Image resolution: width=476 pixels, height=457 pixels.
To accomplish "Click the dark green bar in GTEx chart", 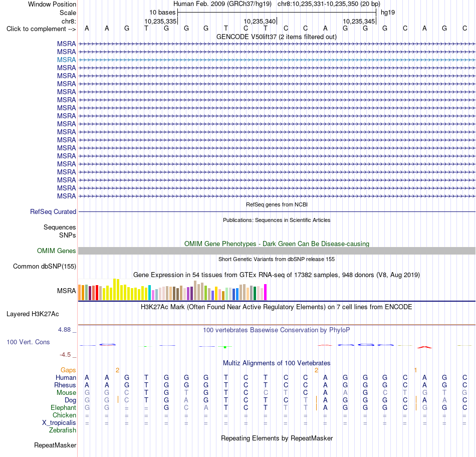I will tap(255, 293).
